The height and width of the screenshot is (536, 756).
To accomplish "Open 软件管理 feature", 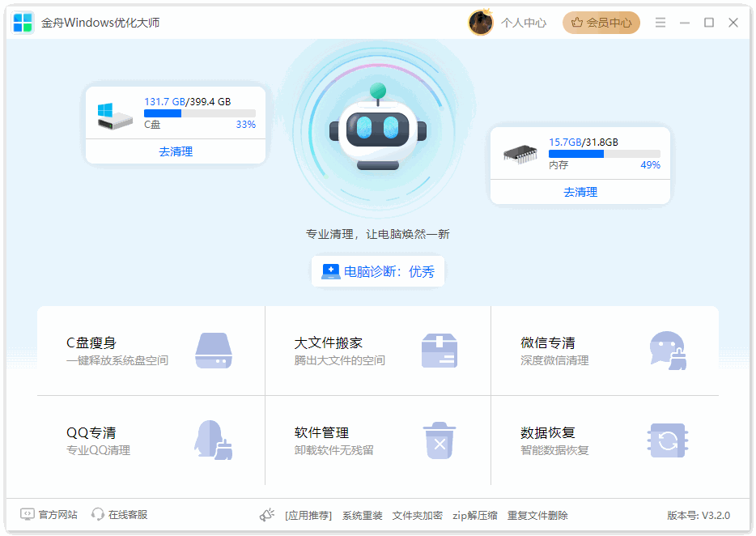I will [378, 440].
